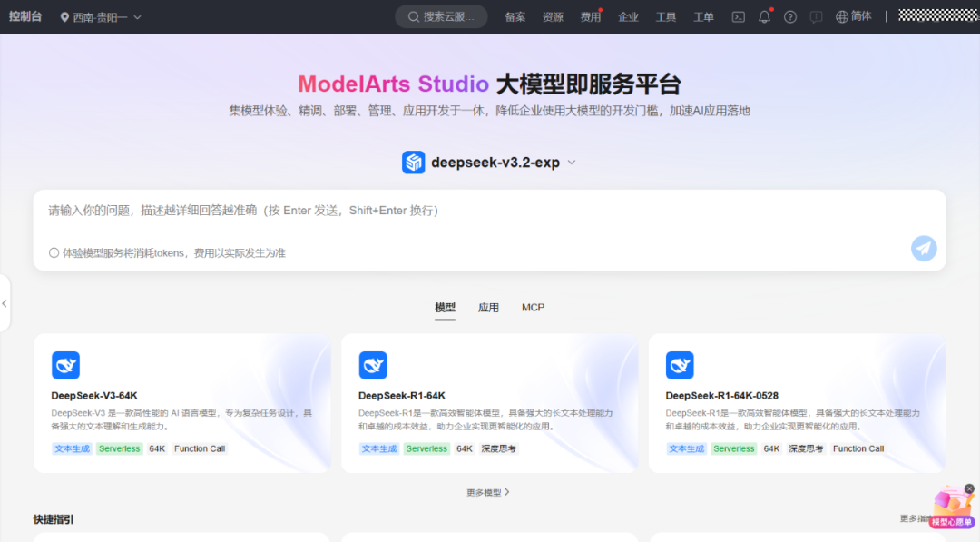Click the deepseek-v3.2-exp model logo icon
The image size is (980, 542).
coord(413,163)
